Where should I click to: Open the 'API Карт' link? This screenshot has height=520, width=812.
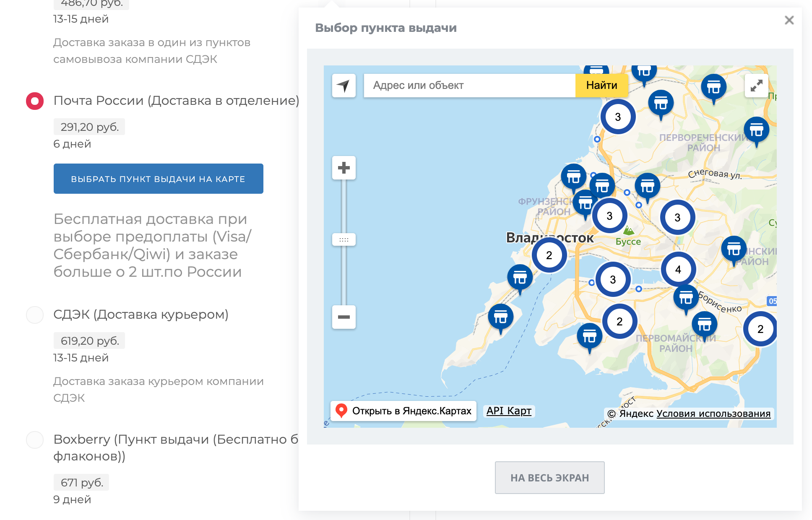pyautogui.click(x=509, y=411)
